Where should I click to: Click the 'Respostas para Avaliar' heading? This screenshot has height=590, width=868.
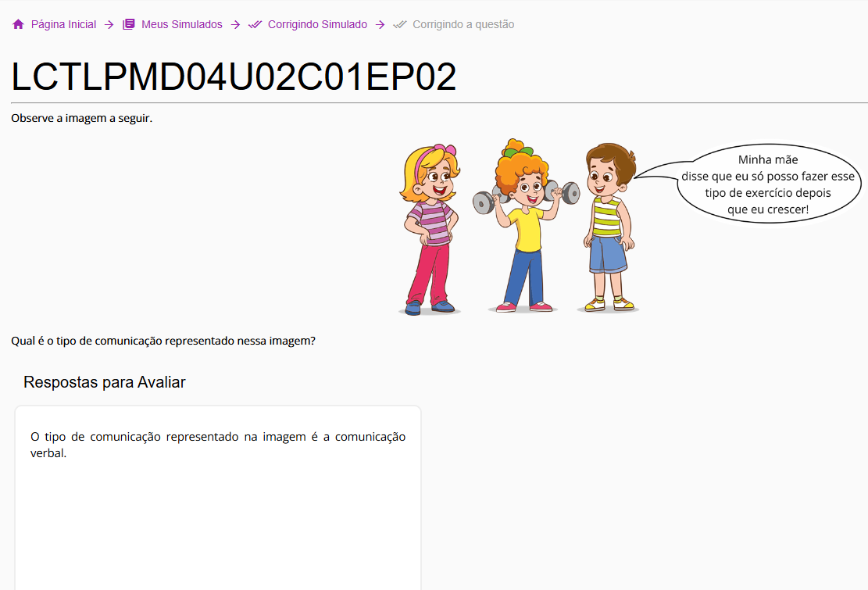105,382
